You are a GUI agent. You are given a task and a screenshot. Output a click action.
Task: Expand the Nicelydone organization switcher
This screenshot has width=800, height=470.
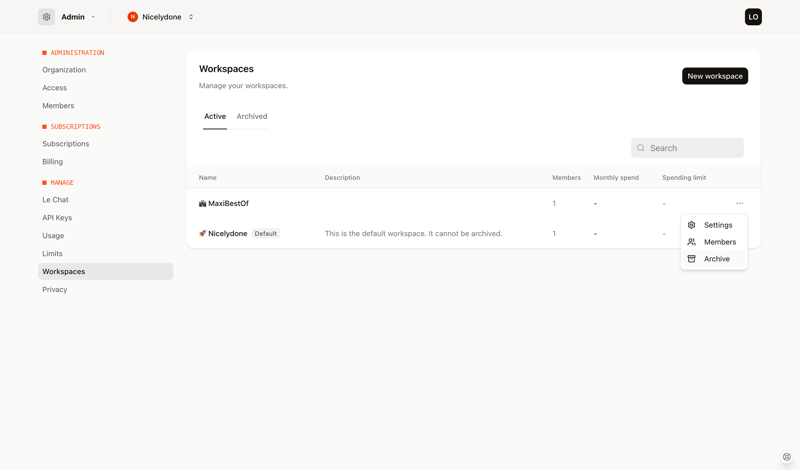pos(191,17)
